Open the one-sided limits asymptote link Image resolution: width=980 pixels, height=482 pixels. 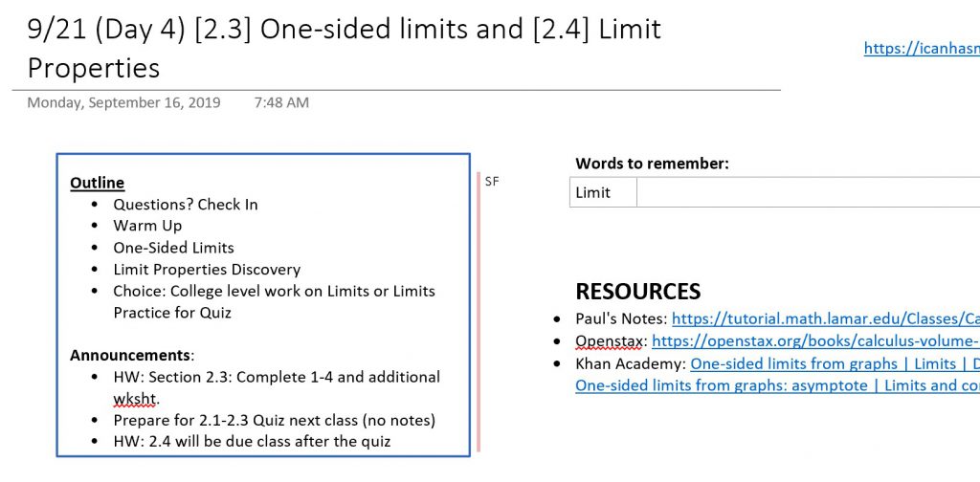coord(777,385)
